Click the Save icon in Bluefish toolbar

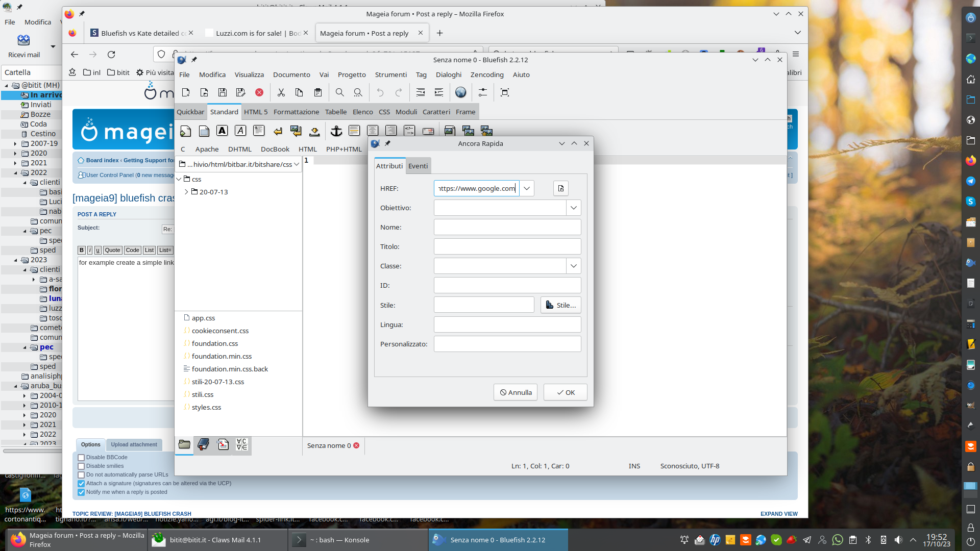coord(223,92)
